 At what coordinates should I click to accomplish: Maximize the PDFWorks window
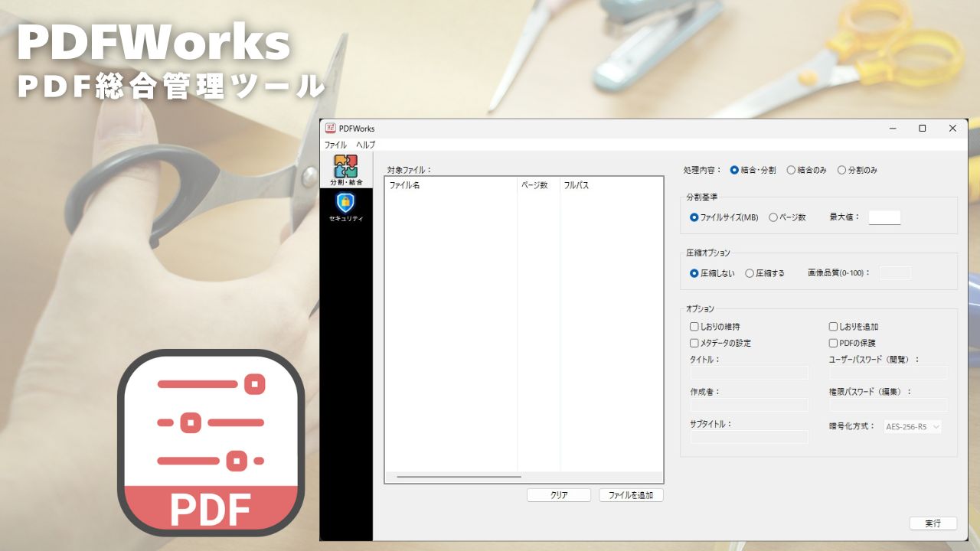tap(923, 129)
